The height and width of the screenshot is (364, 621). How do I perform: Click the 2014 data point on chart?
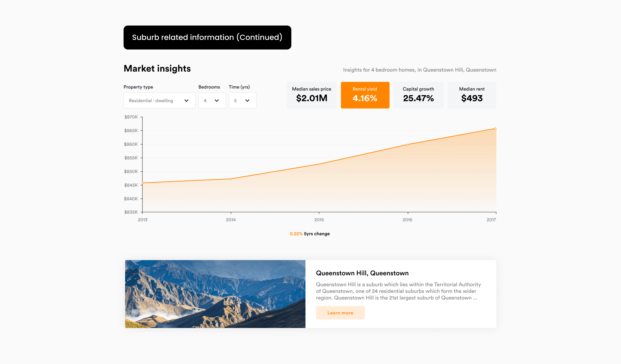[x=231, y=179]
